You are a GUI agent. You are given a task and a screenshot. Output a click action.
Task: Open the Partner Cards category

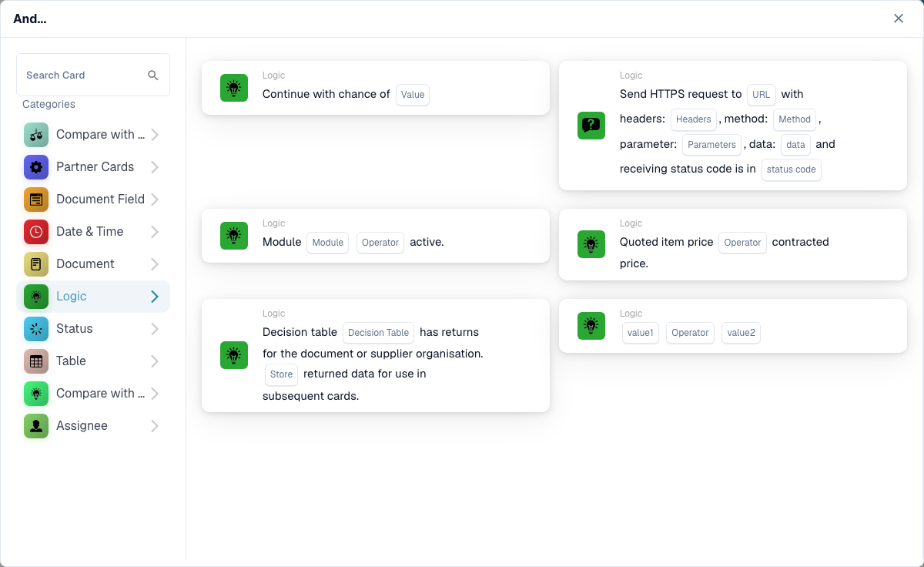click(93, 167)
